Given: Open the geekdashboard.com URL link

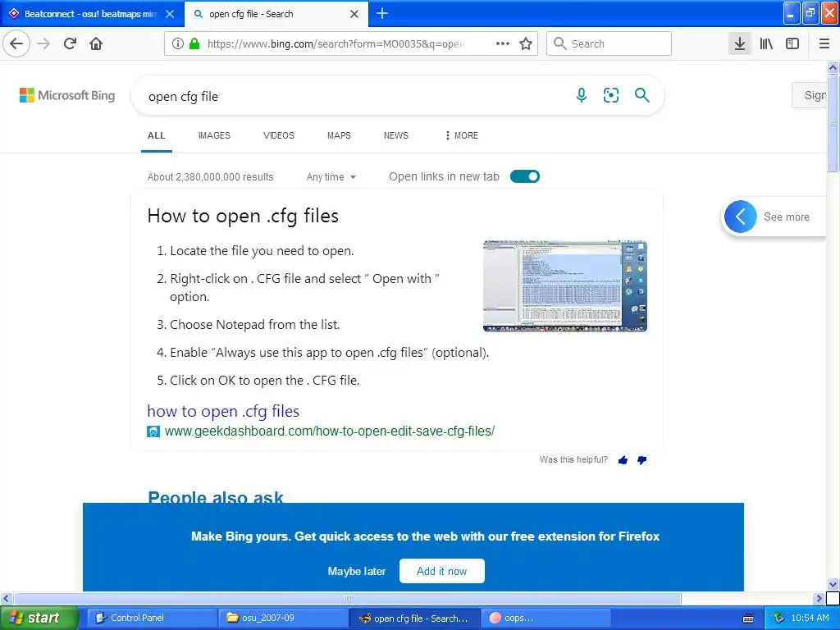Looking at the screenshot, I should tap(330, 431).
